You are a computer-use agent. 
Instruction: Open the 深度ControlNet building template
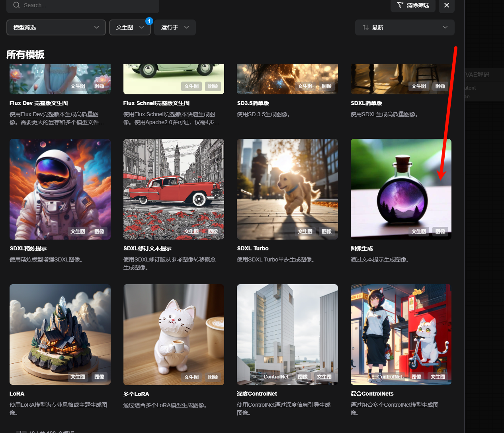[x=287, y=334]
